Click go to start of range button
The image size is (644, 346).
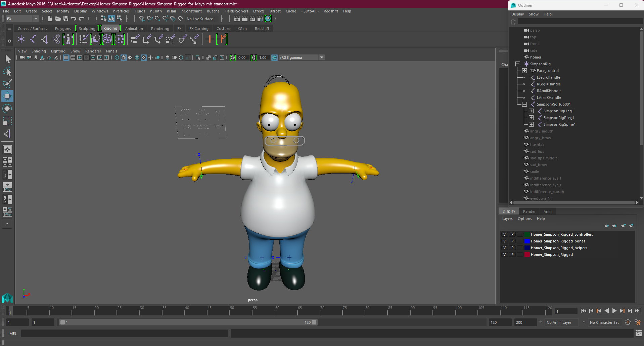point(584,311)
